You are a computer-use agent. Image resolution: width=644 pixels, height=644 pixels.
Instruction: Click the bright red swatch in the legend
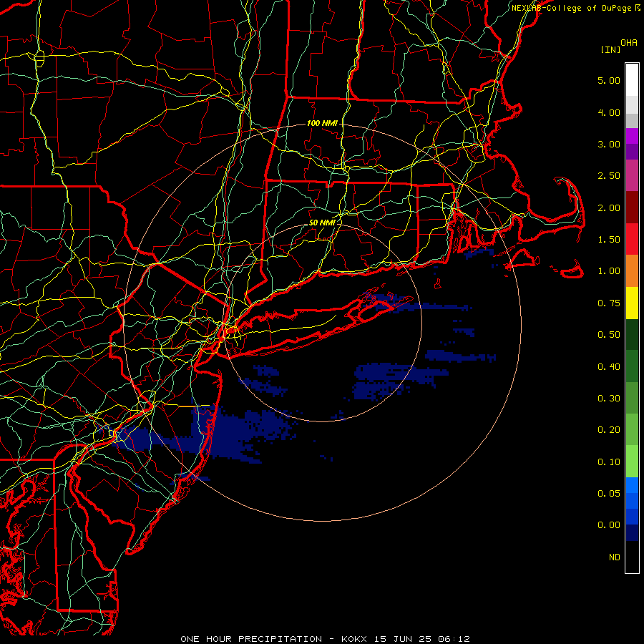[x=632, y=239]
